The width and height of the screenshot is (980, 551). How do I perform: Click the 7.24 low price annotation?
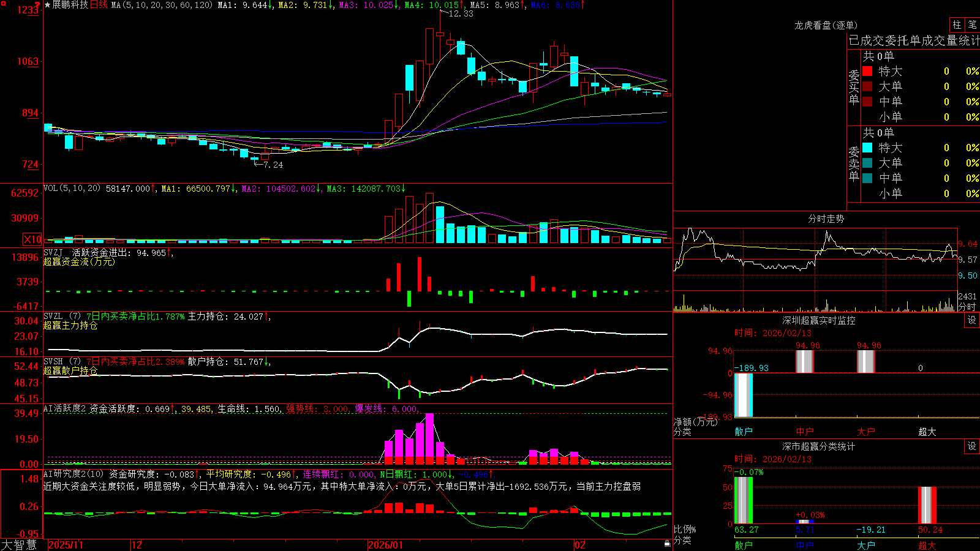point(273,165)
